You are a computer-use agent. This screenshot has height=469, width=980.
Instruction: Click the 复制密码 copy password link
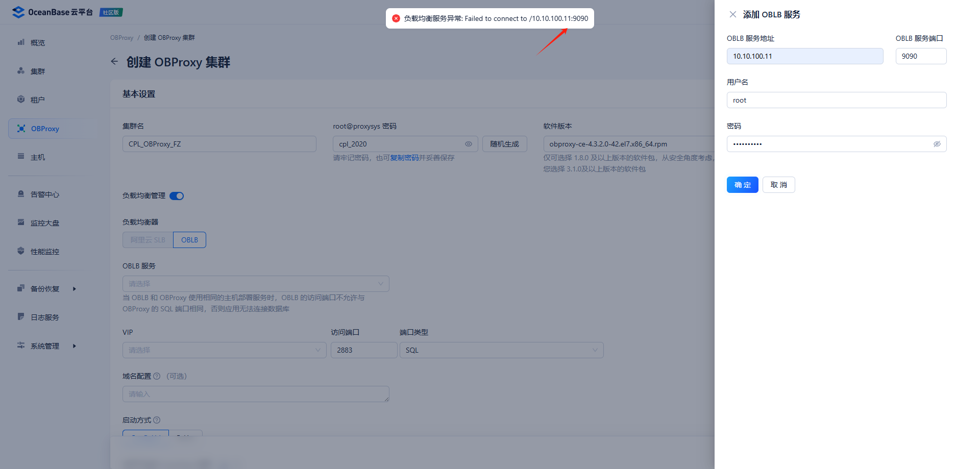tap(404, 158)
